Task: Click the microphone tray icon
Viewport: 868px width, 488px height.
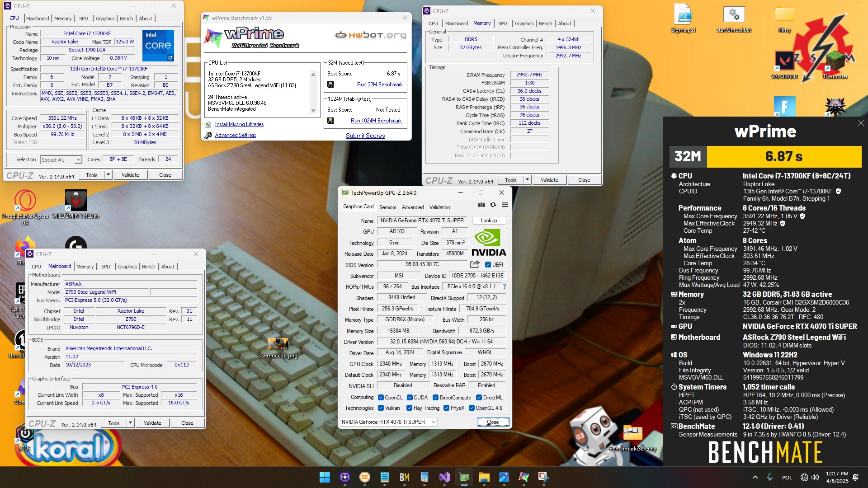Action: 769,477
